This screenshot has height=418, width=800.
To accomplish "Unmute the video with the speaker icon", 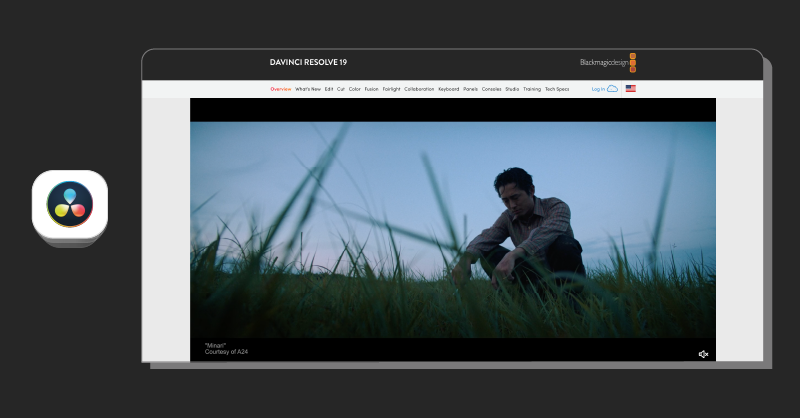I will point(703,354).
